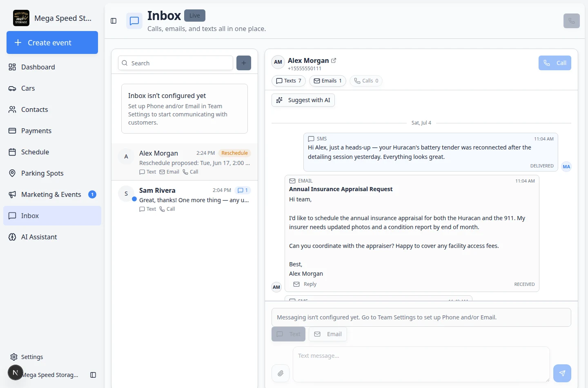
Task: Click the phone dialer icon in header
Action: pyautogui.click(x=572, y=21)
